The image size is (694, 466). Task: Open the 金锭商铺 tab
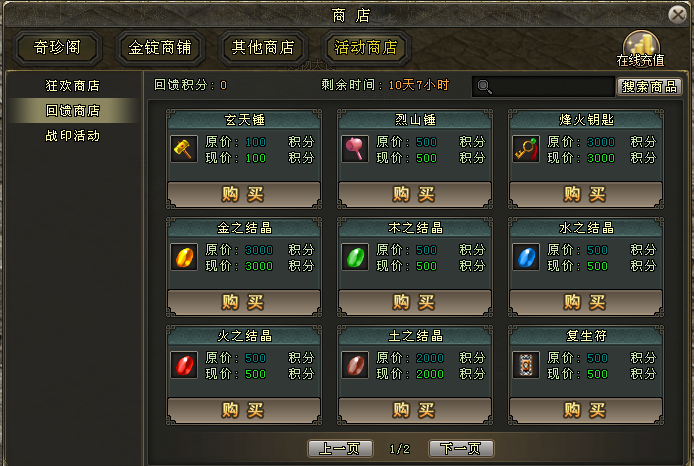tap(160, 47)
